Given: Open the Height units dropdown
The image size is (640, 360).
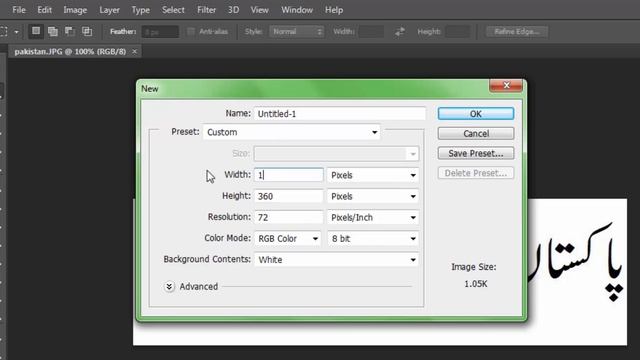Looking at the screenshot, I should [x=373, y=196].
